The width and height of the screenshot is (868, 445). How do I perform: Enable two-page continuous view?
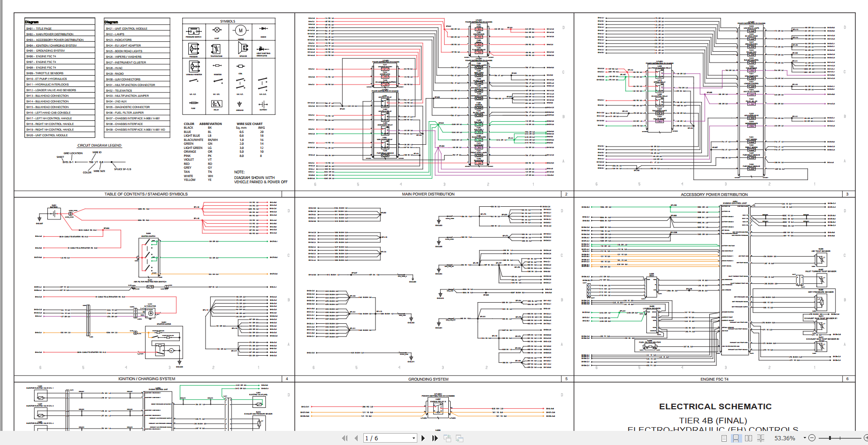(x=760, y=438)
